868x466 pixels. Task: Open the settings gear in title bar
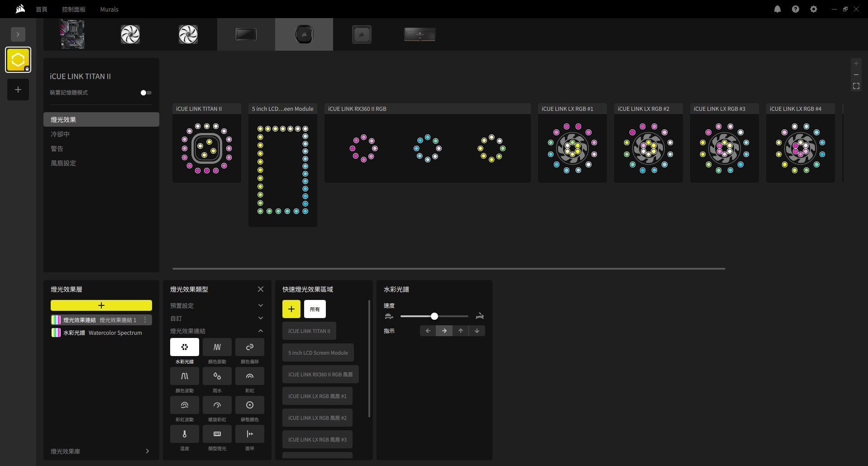[x=814, y=9]
